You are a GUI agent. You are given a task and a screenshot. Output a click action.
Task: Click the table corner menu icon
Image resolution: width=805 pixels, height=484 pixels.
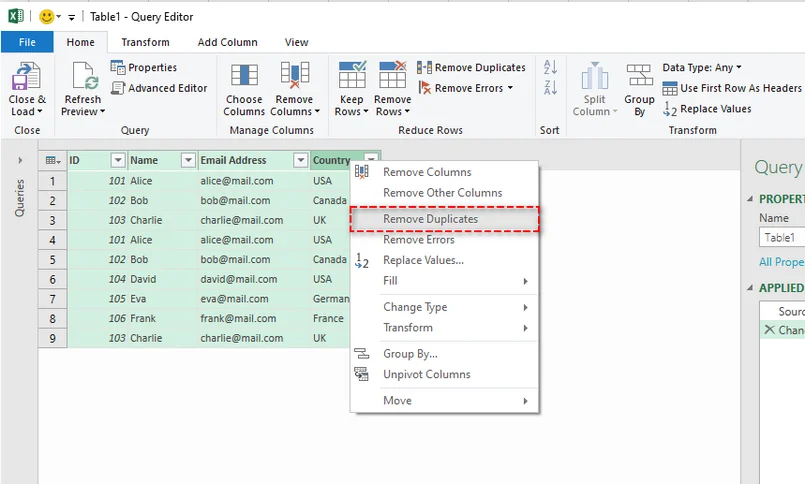coord(52,161)
